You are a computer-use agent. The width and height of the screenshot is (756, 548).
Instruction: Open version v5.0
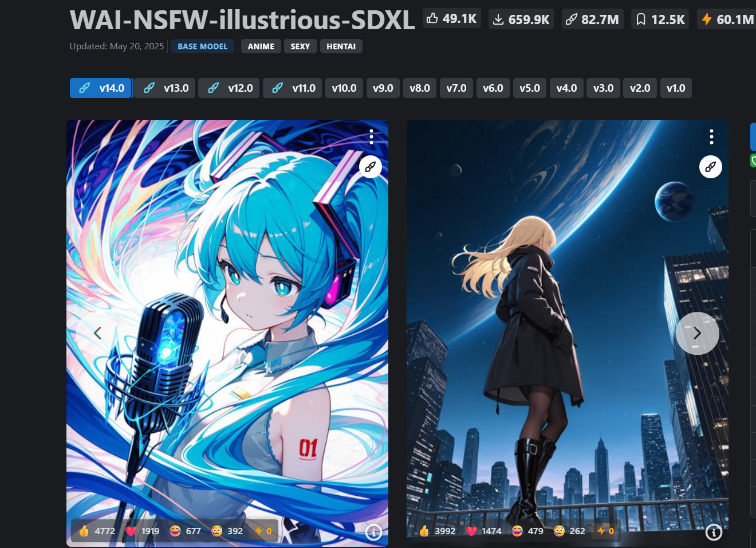tap(530, 88)
